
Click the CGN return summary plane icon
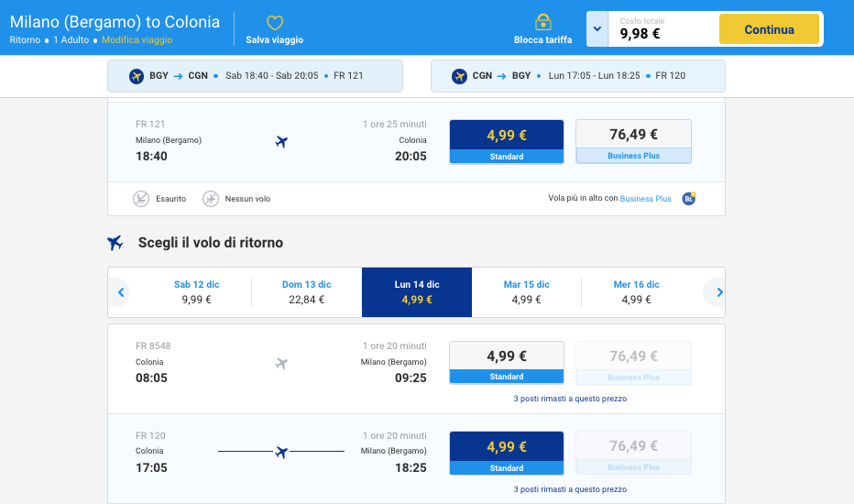click(x=460, y=76)
